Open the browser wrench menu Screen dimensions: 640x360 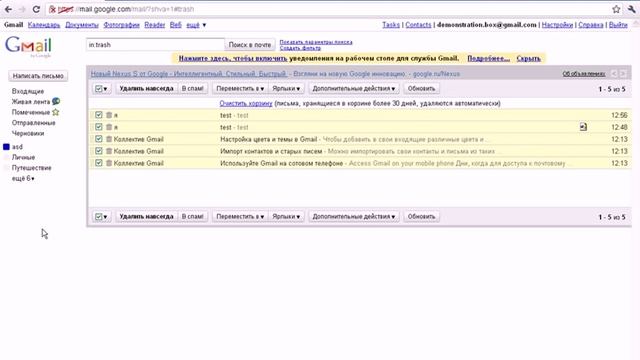pyautogui.click(x=632, y=9)
